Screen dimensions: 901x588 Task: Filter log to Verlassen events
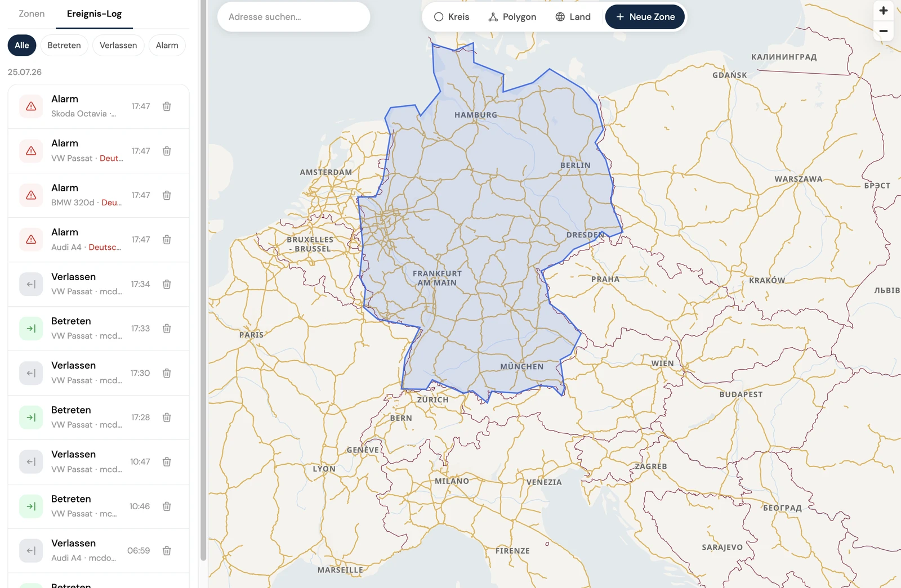[x=118, y=46]
